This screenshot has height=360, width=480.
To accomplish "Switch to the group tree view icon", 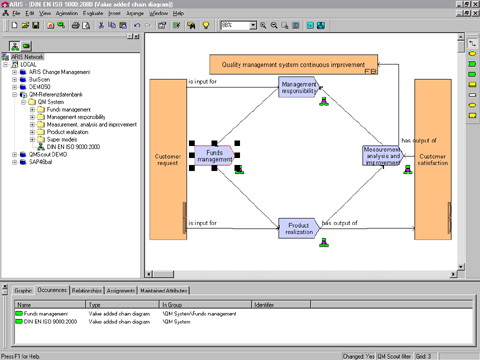I will (15, 46).
